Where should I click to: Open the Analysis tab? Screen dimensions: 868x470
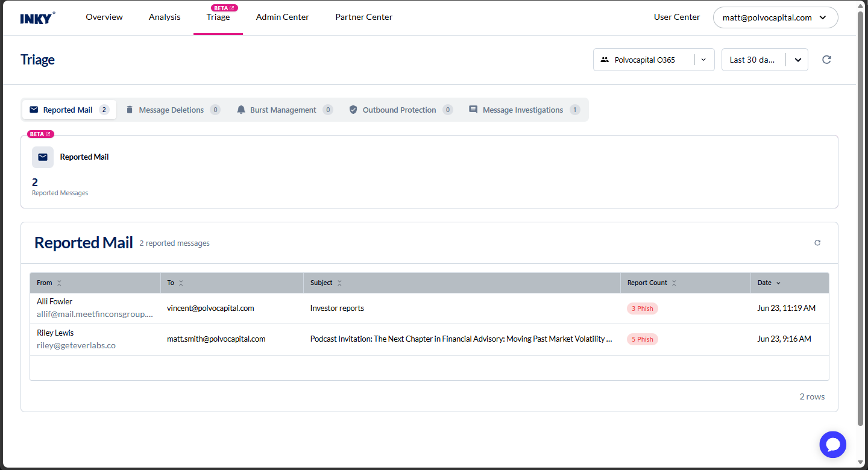pos(165,17)
